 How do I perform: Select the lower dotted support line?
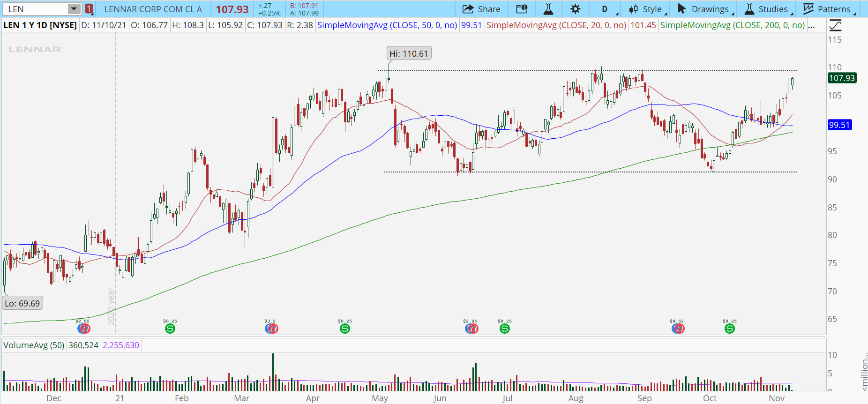pyautogui.click(x=591, y=172)
